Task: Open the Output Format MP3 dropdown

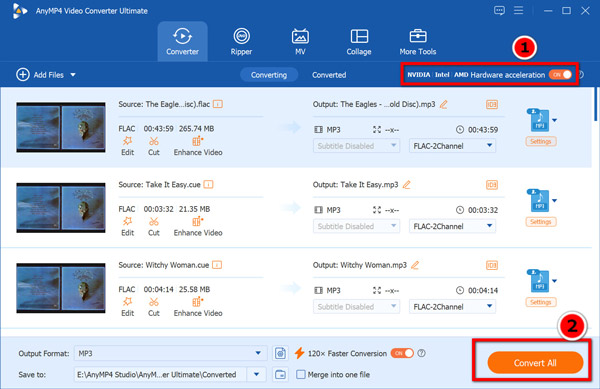Action: coord(170,353)
